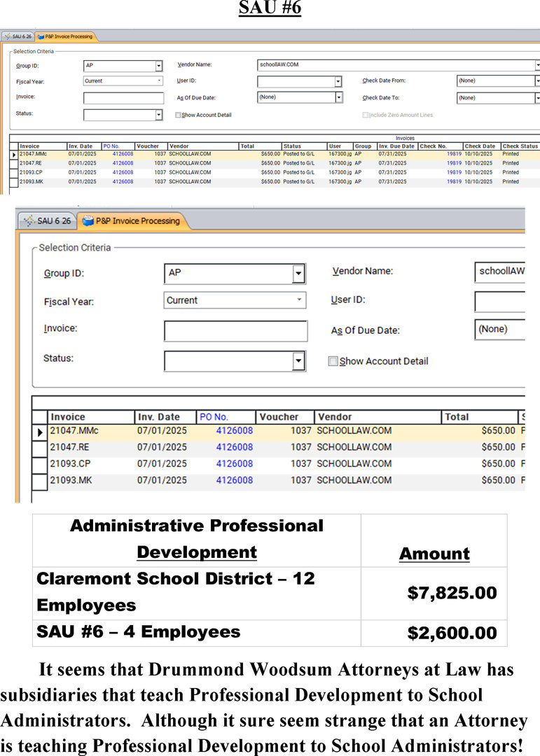Toggle Show Account Detail checkbox in enlarged screenshot
The image size is (540, 756).
333,361
